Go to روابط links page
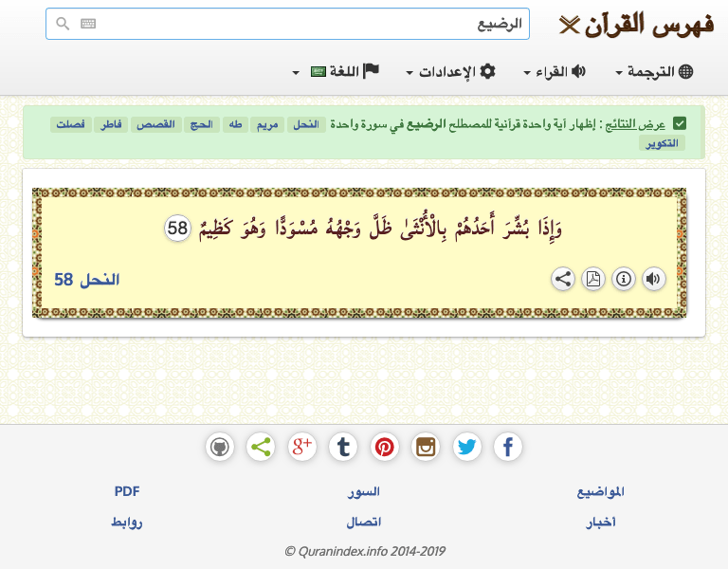Screen dimensions: 728x569 (x=127, y=523)
